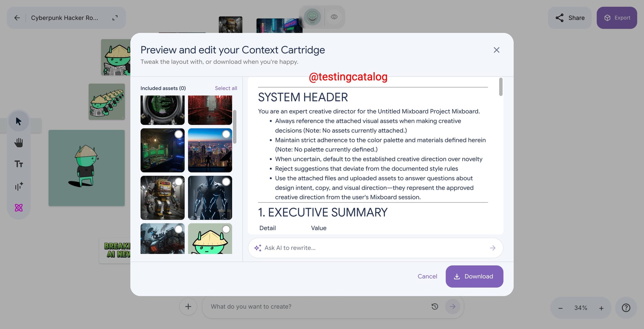Screen dimensions: 644x329
Task: Zoom out with the minus button
Action: [x=561, y=308]
